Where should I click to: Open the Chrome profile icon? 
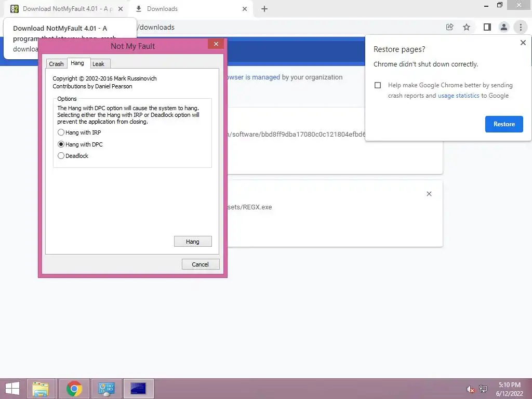pyautogui.click(x=504, y=27)
